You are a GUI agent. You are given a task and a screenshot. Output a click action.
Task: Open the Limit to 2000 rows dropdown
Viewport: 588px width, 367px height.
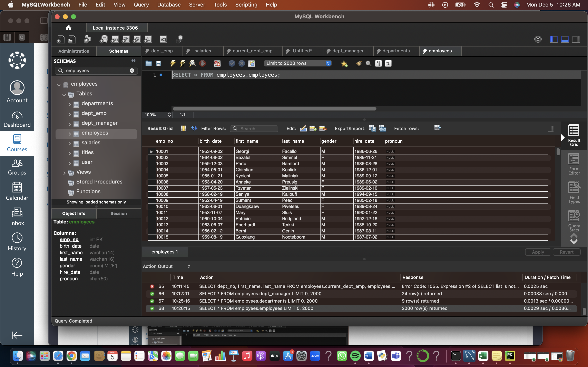(x=298, y=63)
